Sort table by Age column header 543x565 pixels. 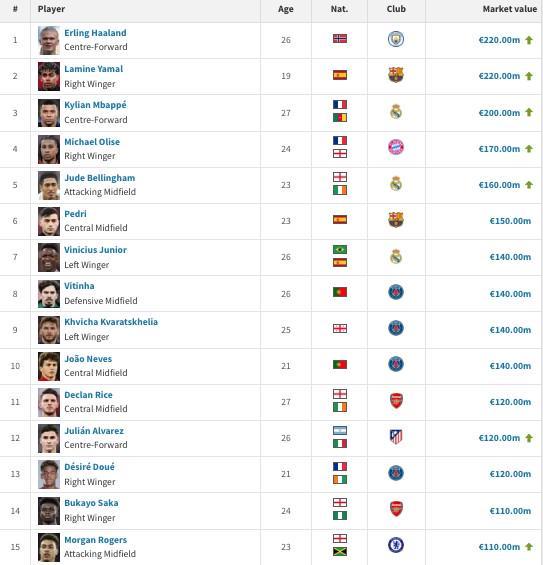coord(286,9)
